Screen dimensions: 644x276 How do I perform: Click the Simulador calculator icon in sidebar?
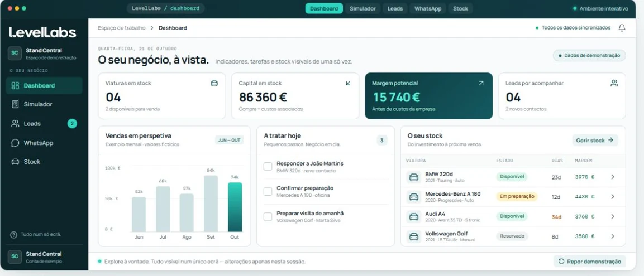click(x=15, y=104)
